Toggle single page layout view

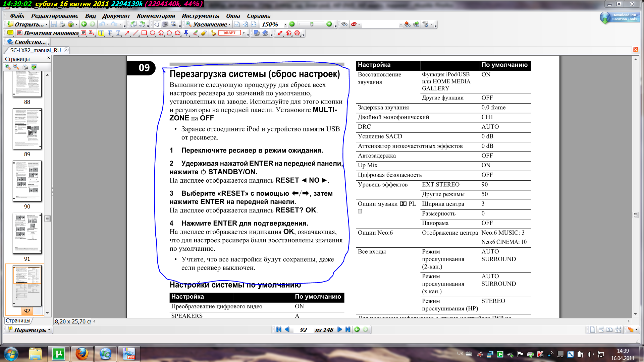[593, 329]
